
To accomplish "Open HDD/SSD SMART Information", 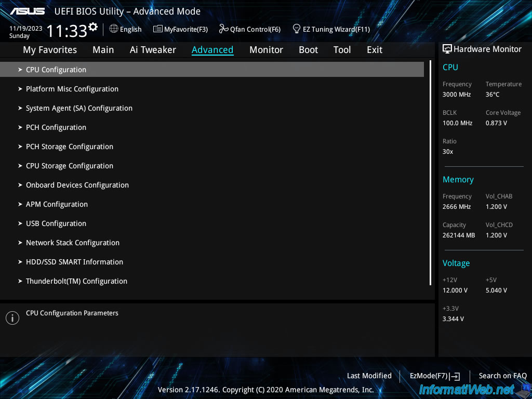I will click(x=74, y=262).
